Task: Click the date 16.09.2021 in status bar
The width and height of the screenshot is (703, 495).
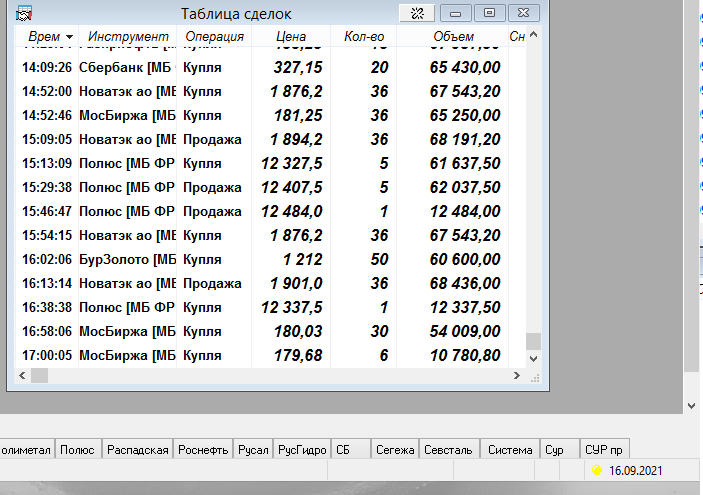Action: (x=635, y=470)
